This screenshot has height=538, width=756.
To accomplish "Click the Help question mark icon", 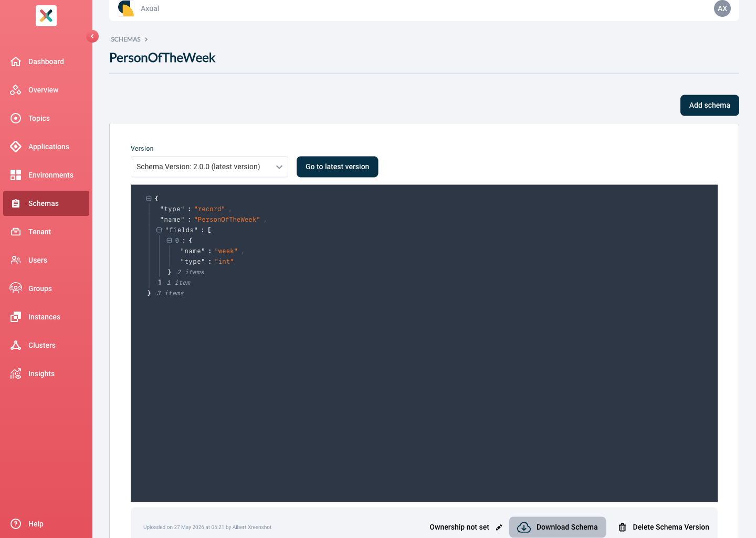I will click(x=16, y=524).
